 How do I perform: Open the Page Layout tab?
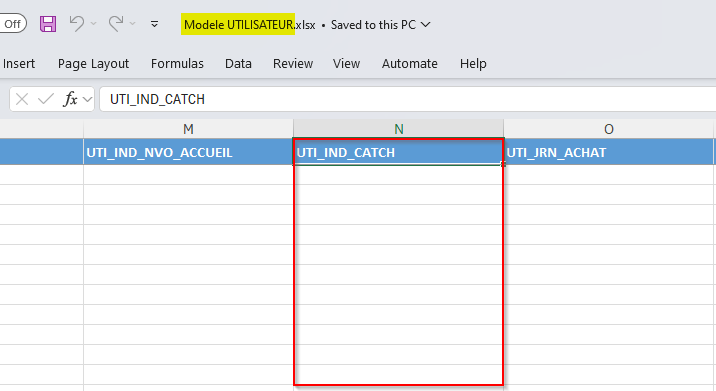[93, 63]
